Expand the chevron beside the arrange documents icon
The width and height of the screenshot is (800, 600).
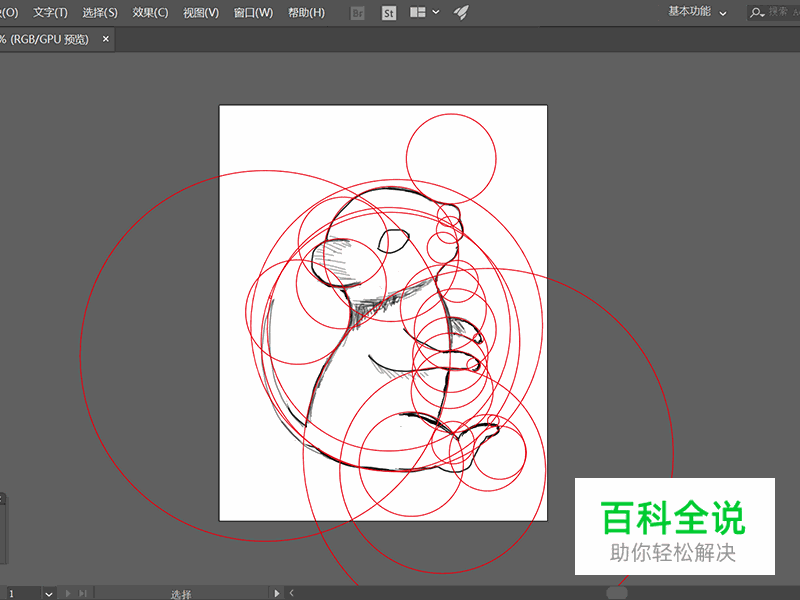coord(436,12)
